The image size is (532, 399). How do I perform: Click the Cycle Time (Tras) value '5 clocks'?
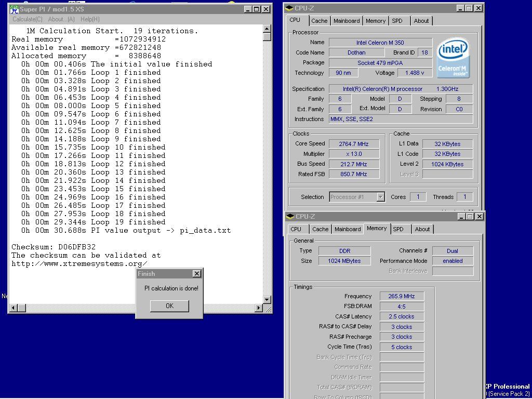click(x=402, y=347)
